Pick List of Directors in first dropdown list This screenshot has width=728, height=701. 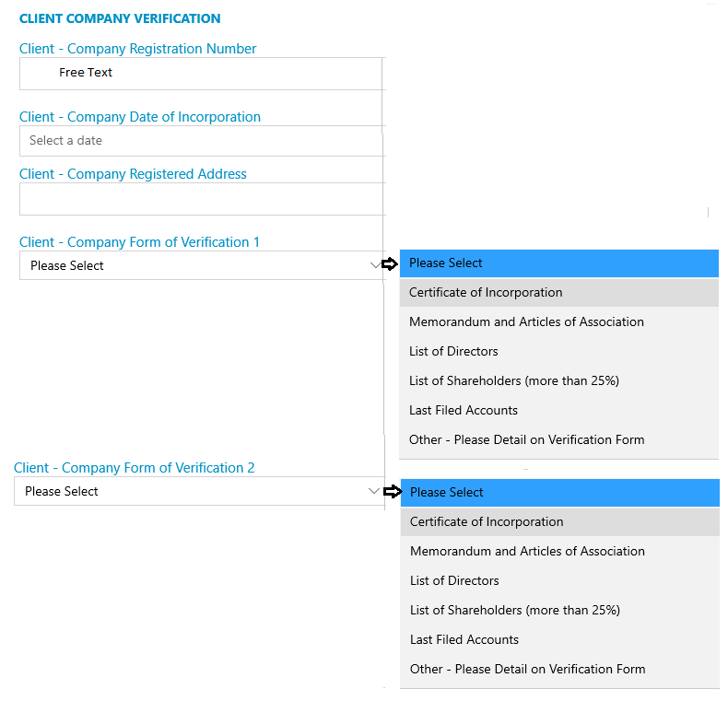[x=559, y=352]
